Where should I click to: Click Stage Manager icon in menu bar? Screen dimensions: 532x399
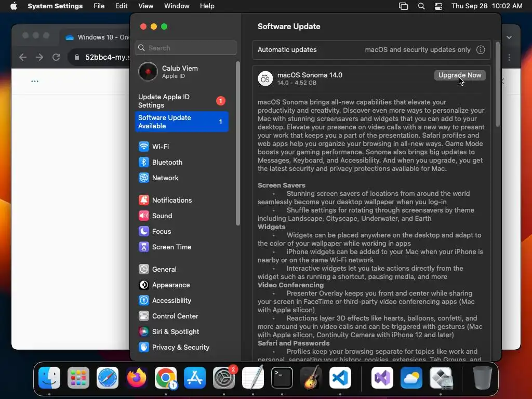click(x=403, y=6)
